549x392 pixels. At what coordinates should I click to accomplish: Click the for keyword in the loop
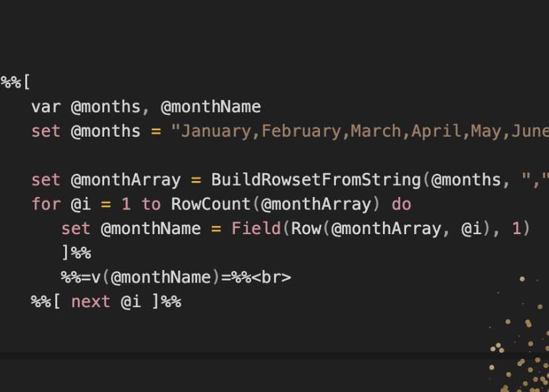point(46,204)
